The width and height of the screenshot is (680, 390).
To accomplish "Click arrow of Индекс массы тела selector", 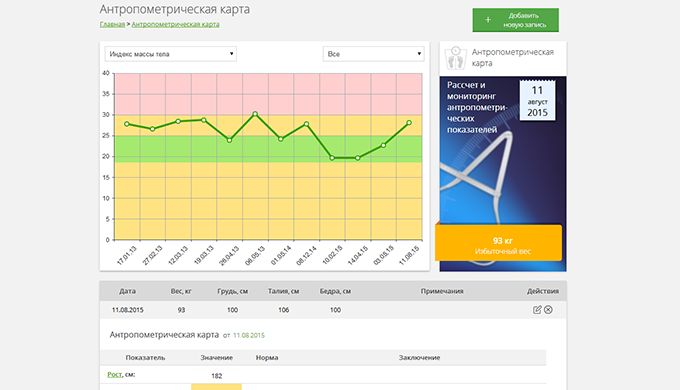I will pos(231,54).
